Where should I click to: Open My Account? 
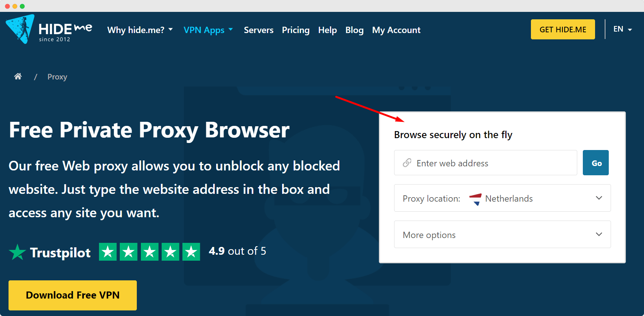(396, 30)
